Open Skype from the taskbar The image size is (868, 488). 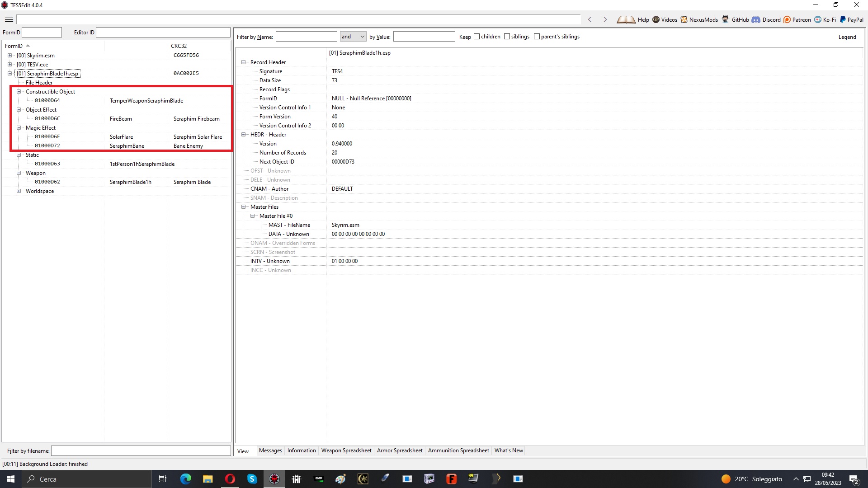tap(252, 479)
